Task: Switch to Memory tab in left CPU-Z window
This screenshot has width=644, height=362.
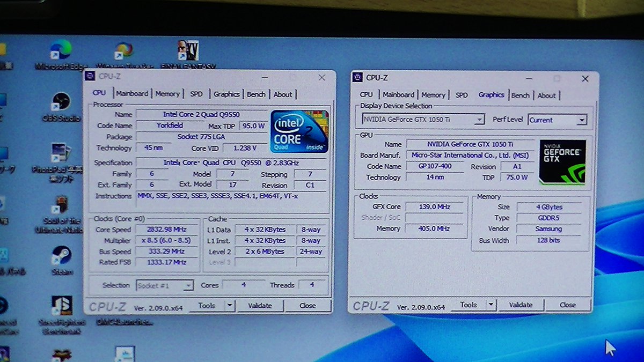Action: [167, 94]
